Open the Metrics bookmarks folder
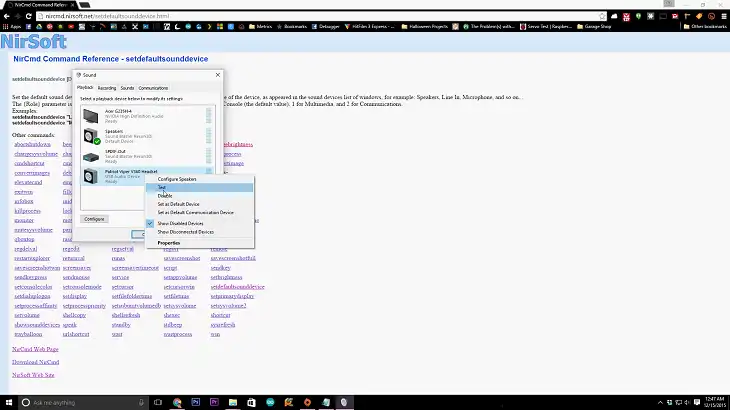Screen dimensions: 730x410 [x=260, y=27]
